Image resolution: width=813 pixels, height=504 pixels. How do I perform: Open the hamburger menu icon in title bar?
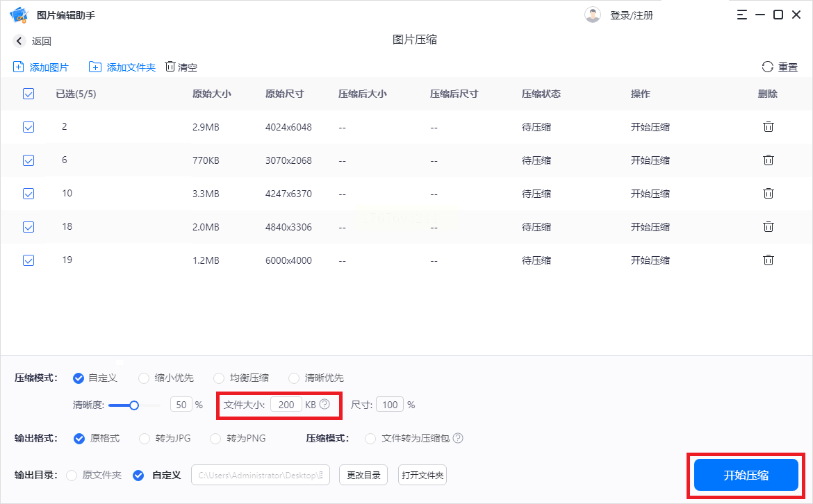click(742, 15)
